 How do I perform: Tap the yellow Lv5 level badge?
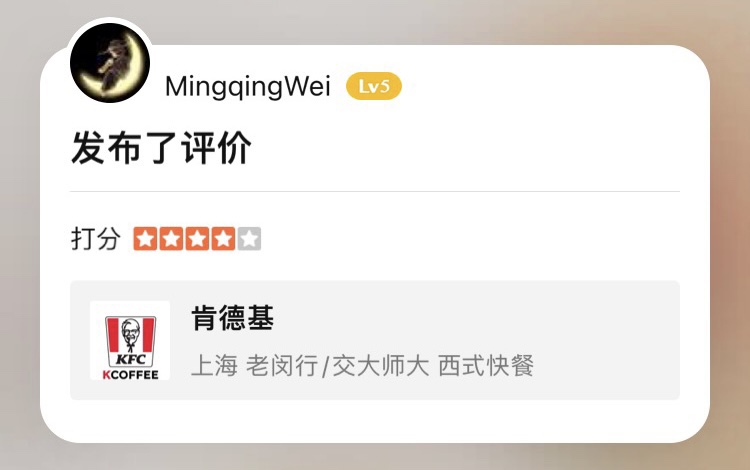[374, 87]
